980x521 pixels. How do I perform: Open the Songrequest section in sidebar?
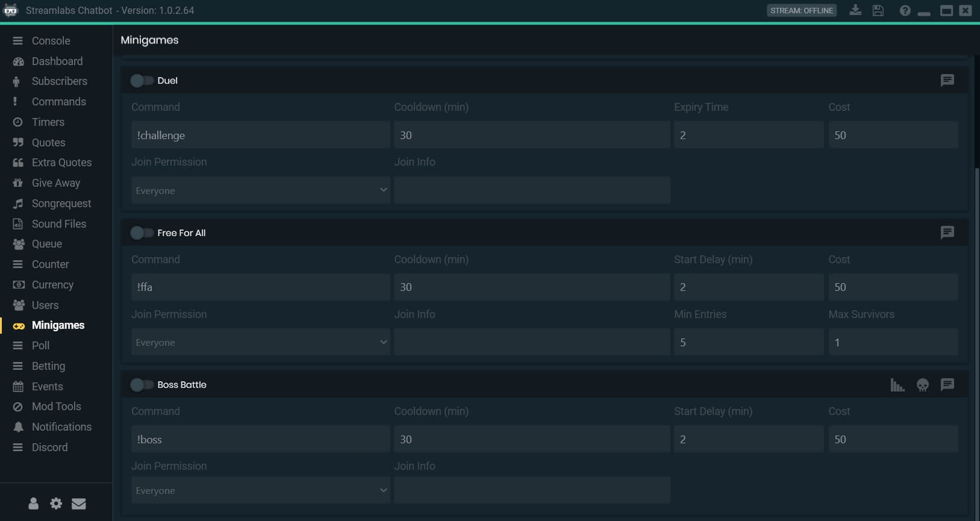tap(61, 204)
